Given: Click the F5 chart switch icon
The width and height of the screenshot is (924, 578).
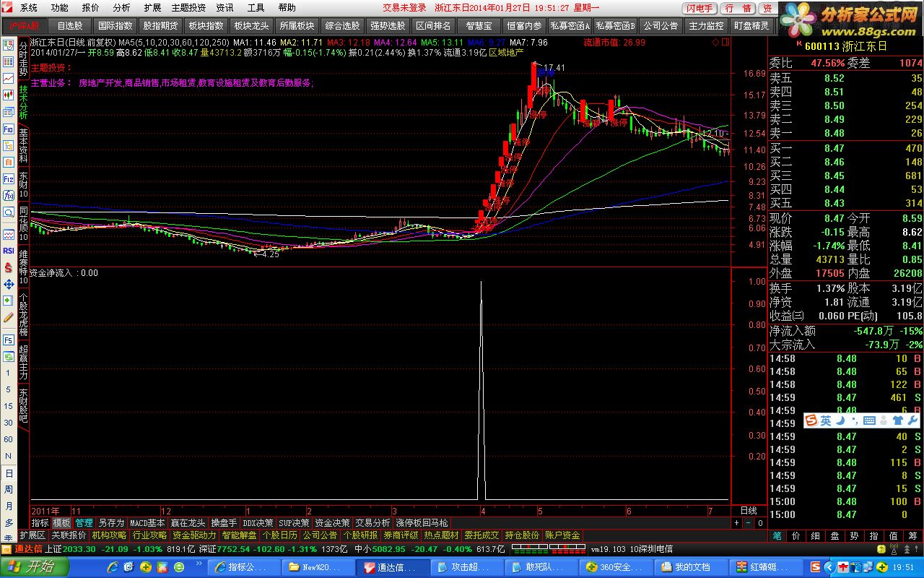Looking at the screenshot, I should pos(9,340).
